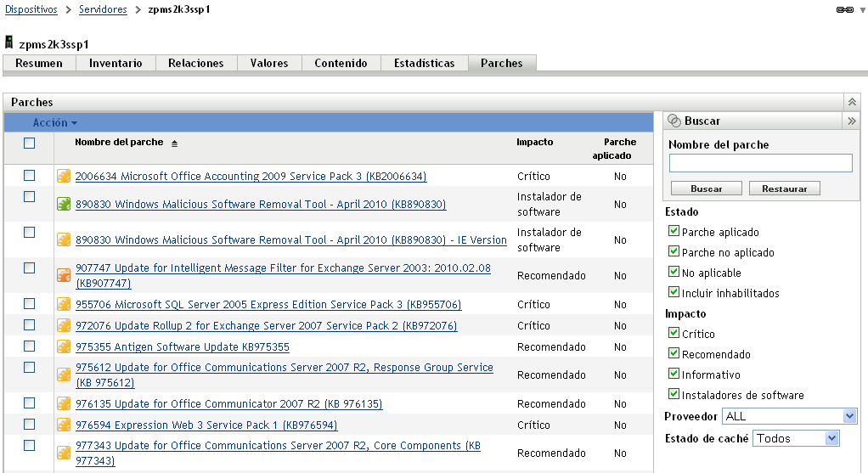Click the link icon at top right

845,9
